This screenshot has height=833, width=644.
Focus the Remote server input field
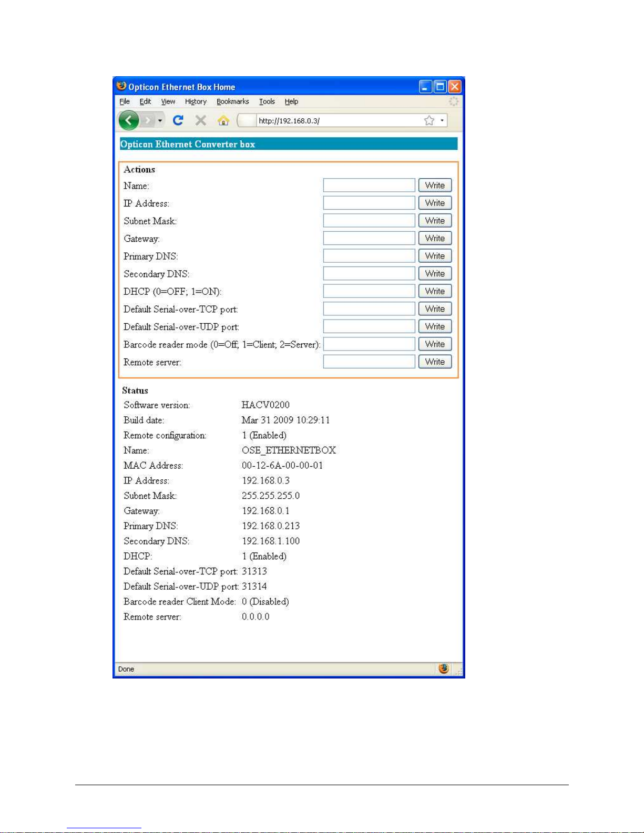[x=369, y=362]
